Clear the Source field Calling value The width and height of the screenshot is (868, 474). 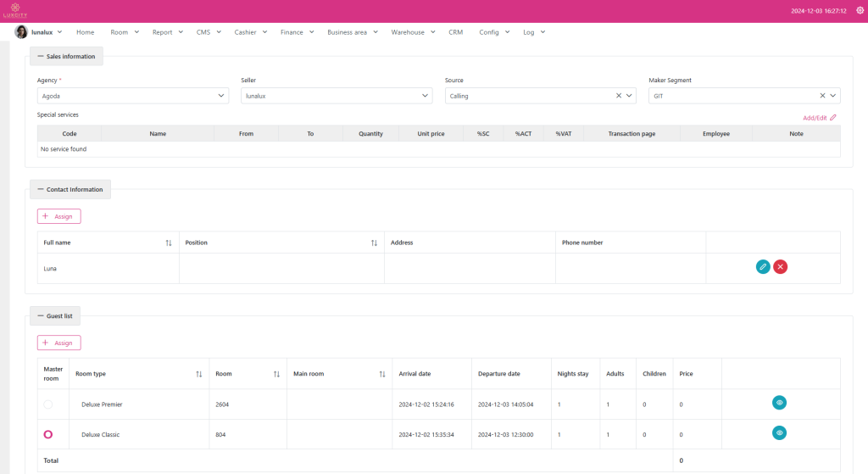tap(618, 96)
